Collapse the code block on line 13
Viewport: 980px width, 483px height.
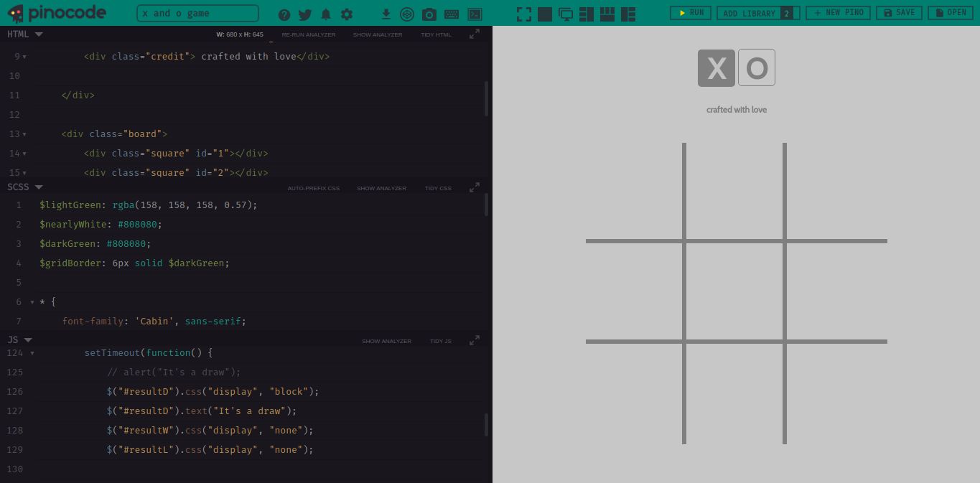[24, 133]
